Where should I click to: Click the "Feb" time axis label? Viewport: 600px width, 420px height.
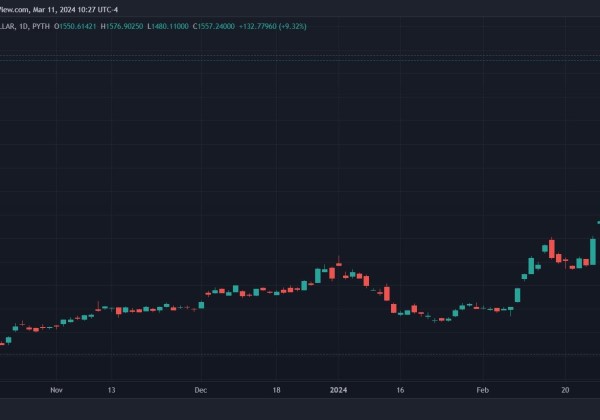tap(483, 390)
